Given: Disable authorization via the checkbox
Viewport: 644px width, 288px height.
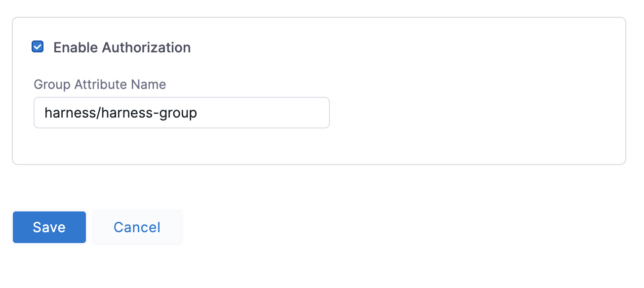Looking at the screenshot, I should pyautogui.click(x=38, y=47).
